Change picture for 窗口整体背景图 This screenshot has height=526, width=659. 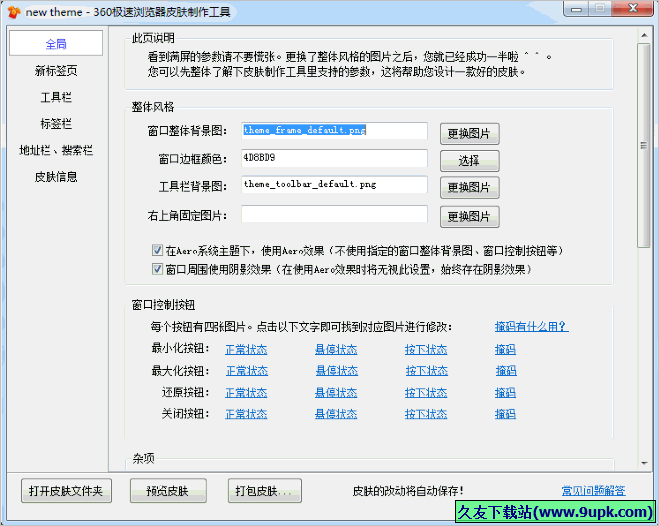pyautogui.click(x=469, y=134)
